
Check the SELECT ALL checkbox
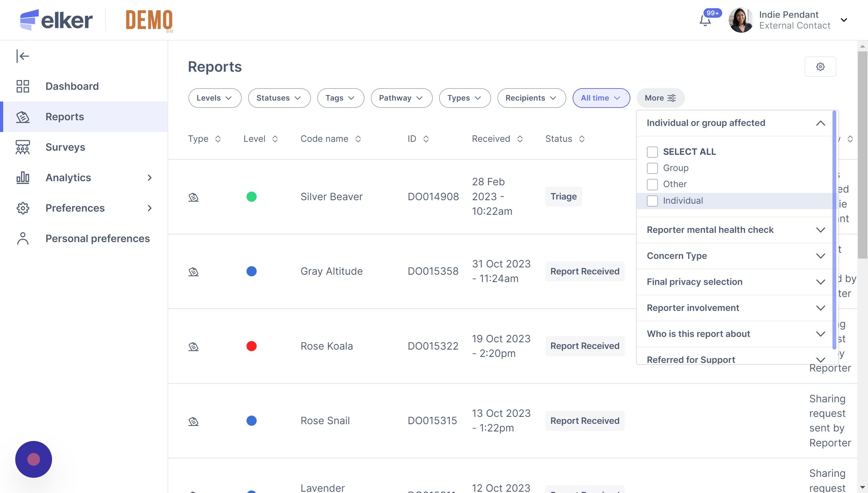(652, 152)
